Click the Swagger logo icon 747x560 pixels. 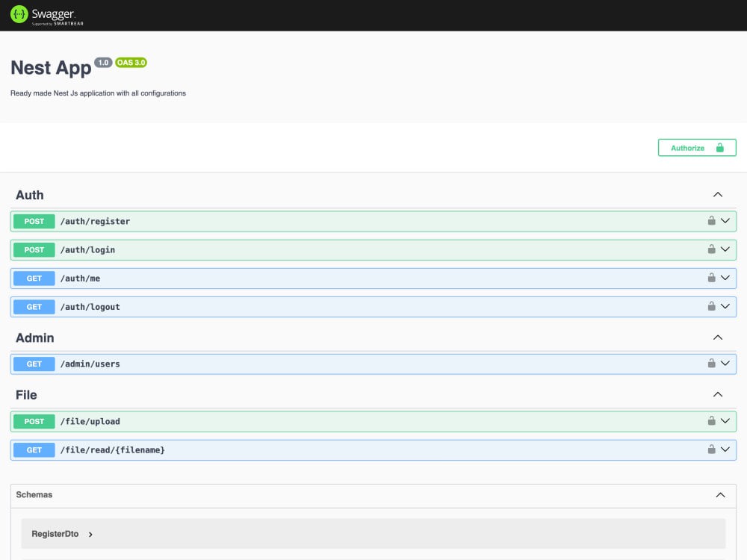[19, 14]
